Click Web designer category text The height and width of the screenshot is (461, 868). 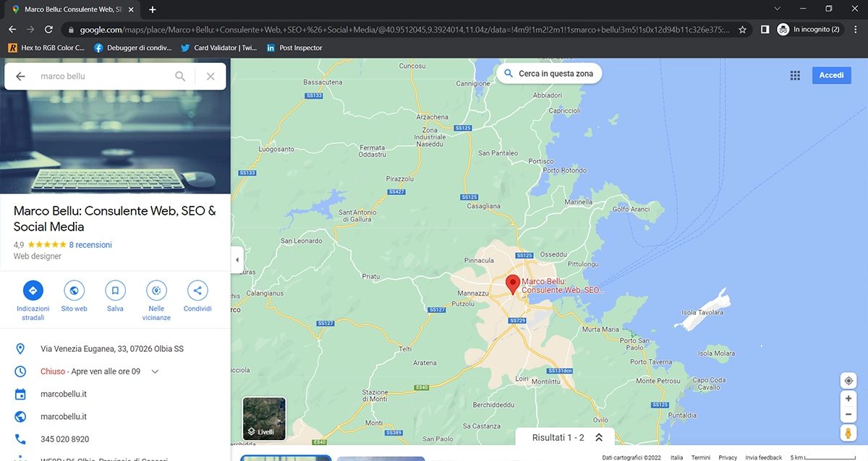38,257
